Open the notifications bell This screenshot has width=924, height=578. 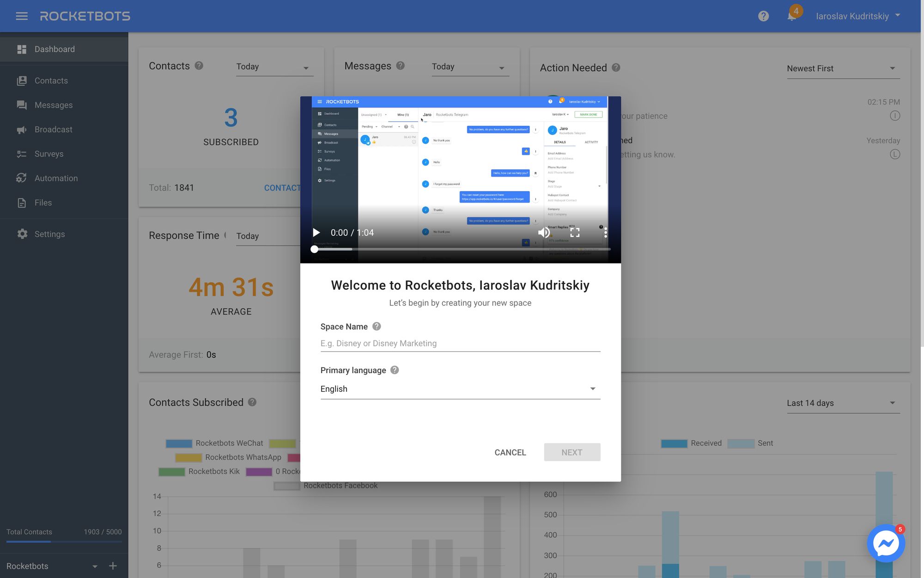(x=792, y=16)
